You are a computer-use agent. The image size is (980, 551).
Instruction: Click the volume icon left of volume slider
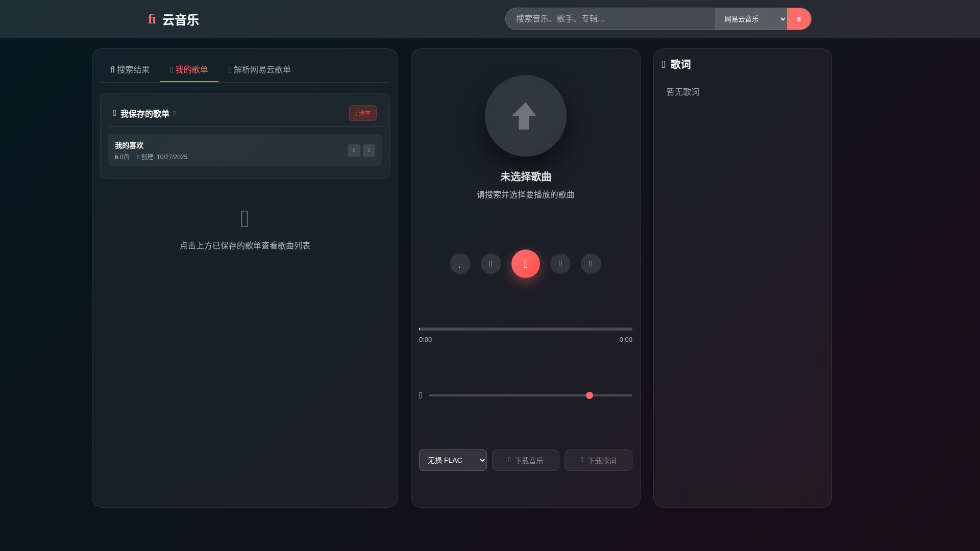click(x=421, y=395)
